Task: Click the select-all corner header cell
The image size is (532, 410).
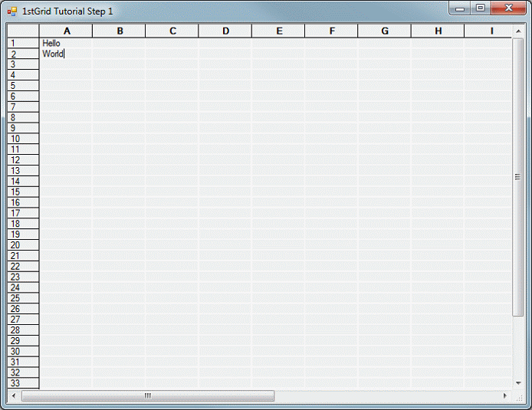Action: (23, 31)
